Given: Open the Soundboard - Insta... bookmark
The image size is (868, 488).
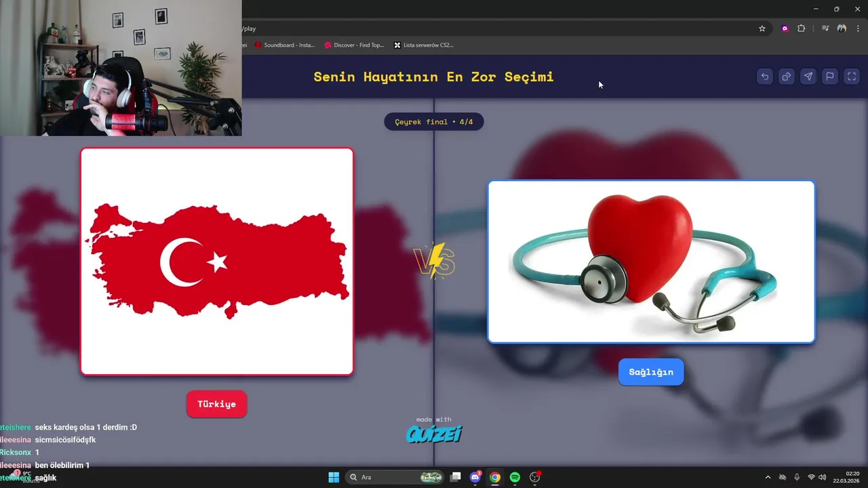Looking at the screenshot, I should pyautogui.click(x=285, y=45).
